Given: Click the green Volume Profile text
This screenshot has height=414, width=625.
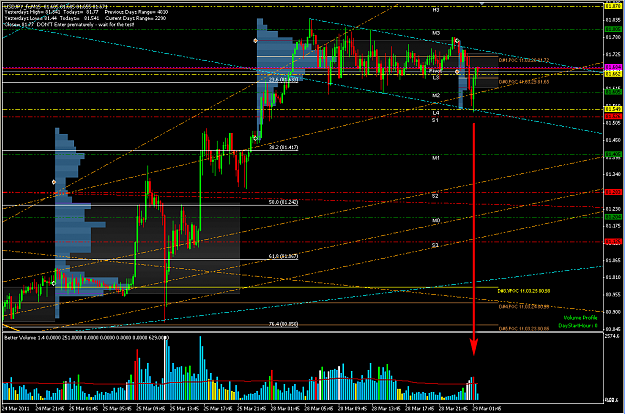Looking at the screenshot, I should (x=580, y=318).
